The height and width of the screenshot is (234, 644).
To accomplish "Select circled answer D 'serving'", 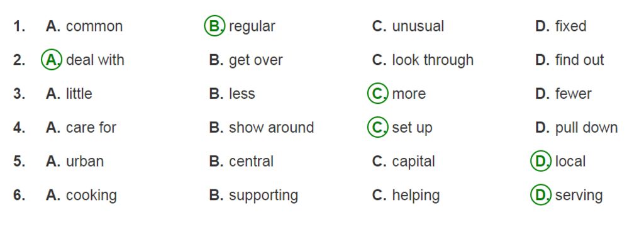I will 567,194.
